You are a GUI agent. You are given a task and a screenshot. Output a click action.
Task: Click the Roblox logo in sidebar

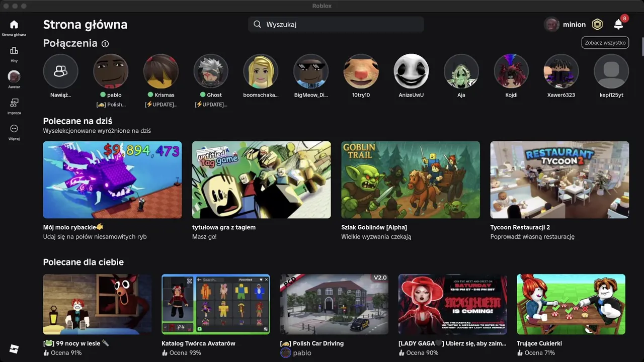click(x=14, y=348)
